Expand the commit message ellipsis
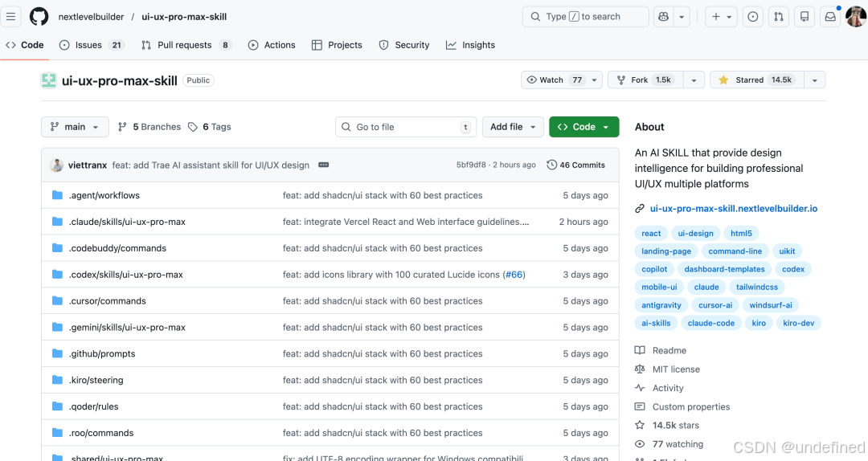This screenshot has width=868, height=461. 324,165
